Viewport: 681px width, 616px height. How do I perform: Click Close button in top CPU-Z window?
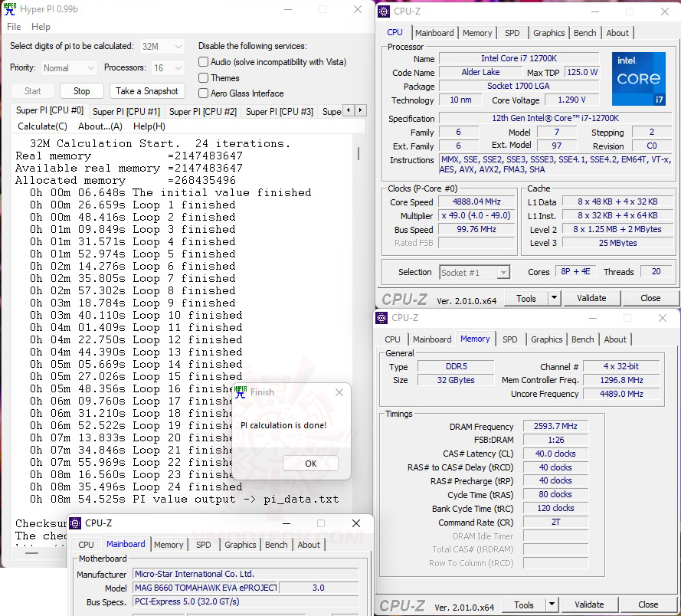[650, 298]
